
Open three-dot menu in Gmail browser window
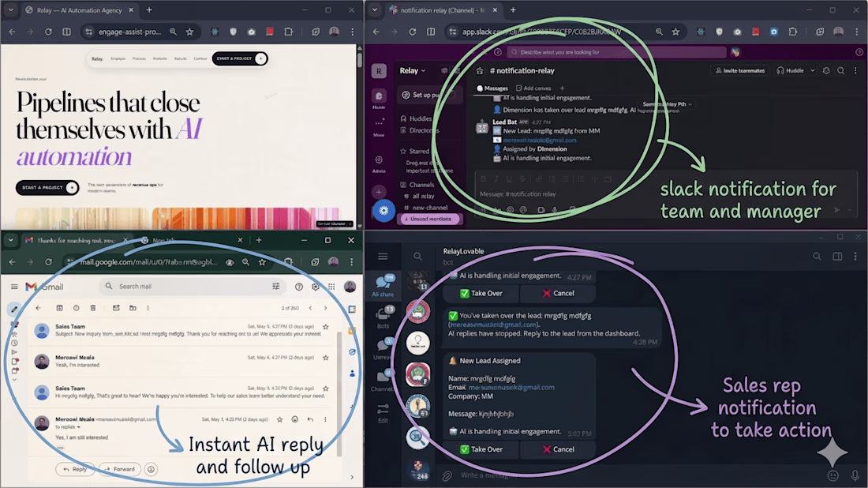tap(351, 262)
